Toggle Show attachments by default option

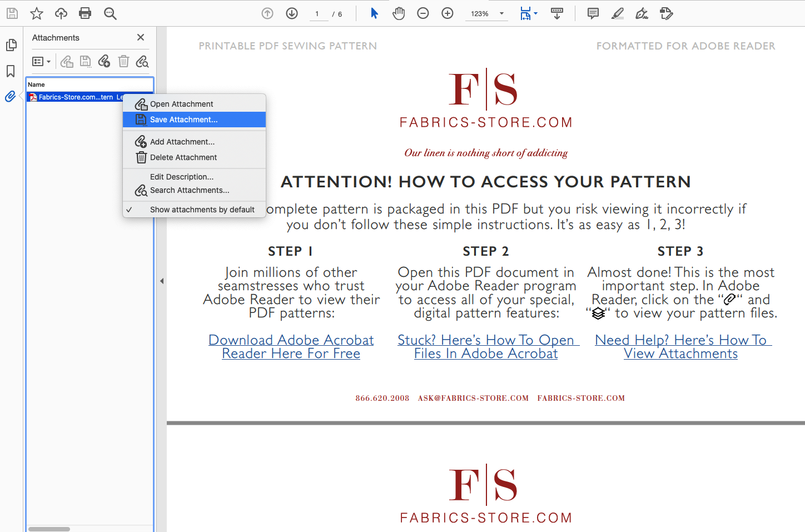pyautogui.click(x=194, y=210)
